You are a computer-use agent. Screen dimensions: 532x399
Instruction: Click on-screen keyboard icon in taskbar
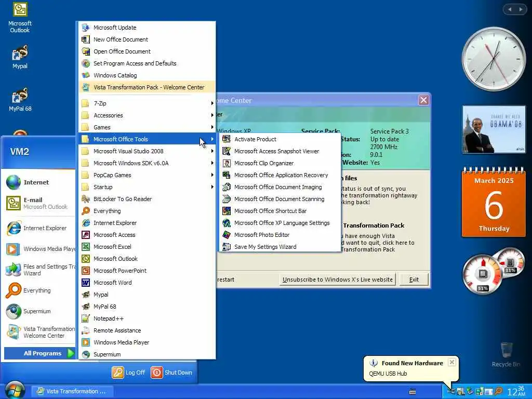click(x=413, y=392)
